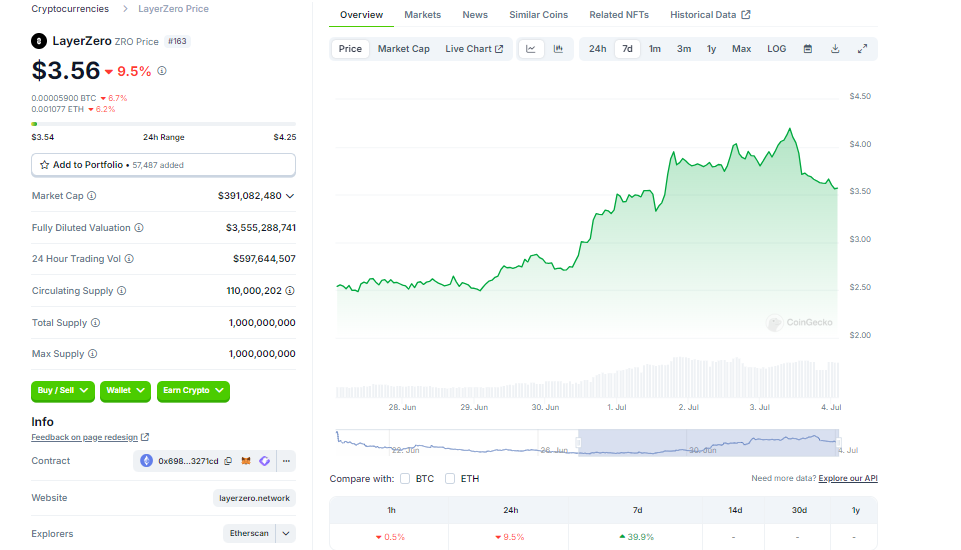The image size is (961, 550).
Task: Click the Add to Portfolio button
Action: click(x=164, y=165)
